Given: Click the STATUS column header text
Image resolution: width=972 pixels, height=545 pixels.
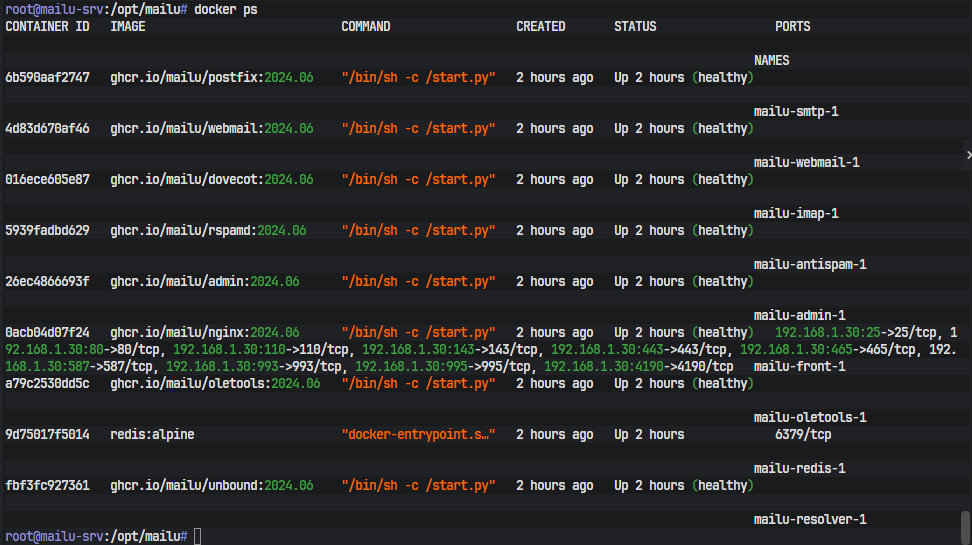Looking at the screenshot, I should 635,26.
